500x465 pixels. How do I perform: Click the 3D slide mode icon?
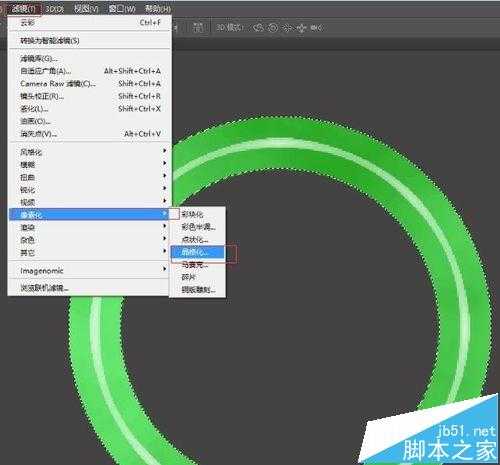tap(301, 28)
